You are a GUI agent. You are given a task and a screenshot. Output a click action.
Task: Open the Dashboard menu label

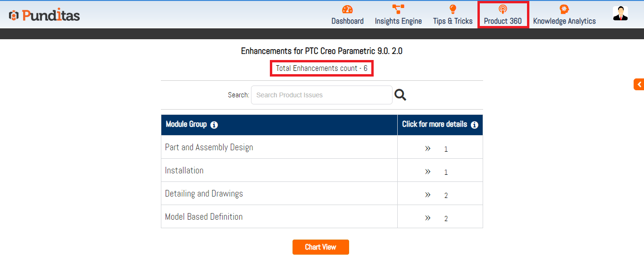(x=347, y=21)
